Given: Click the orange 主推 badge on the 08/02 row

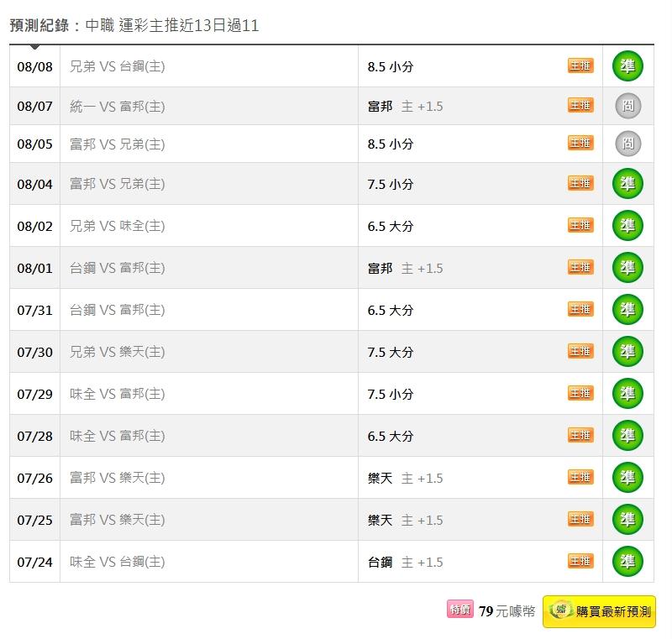Looking at the screenshot, I should coord(580,225).
